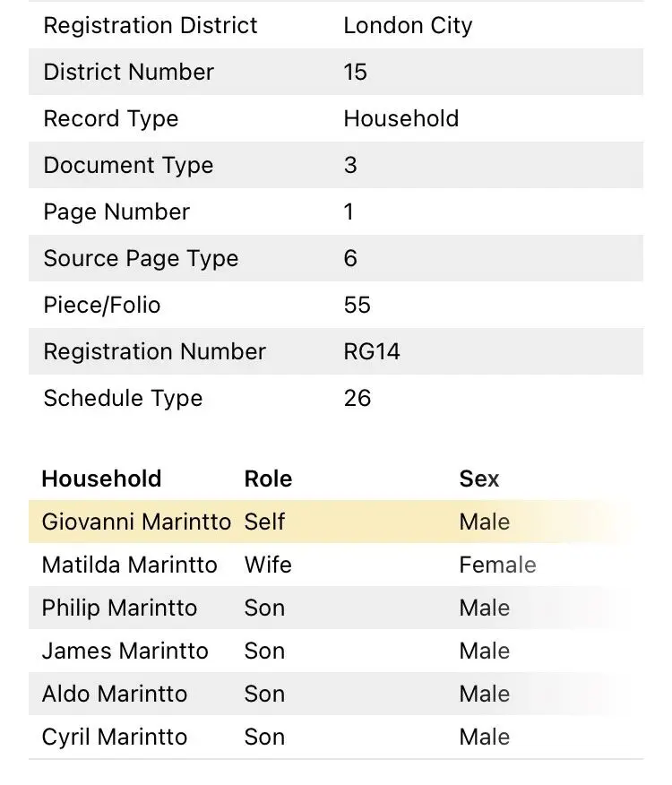
Task: Select the London City district value
Action: tap(408, 25)
